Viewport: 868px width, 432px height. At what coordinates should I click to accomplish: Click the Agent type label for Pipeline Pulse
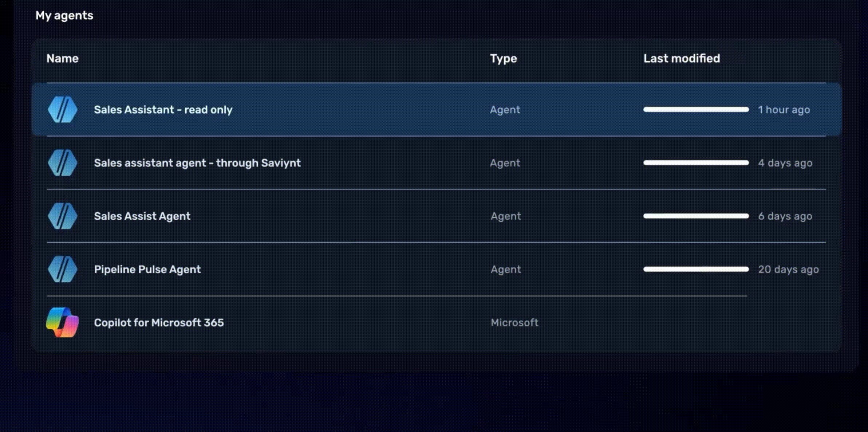(x=506, y=269)
